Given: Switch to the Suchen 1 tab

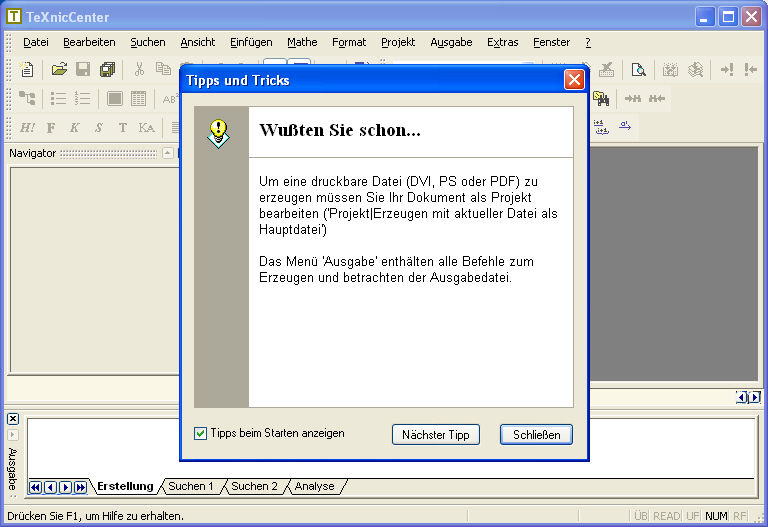Looking at the screenshot, I should (x=191, y=486).
